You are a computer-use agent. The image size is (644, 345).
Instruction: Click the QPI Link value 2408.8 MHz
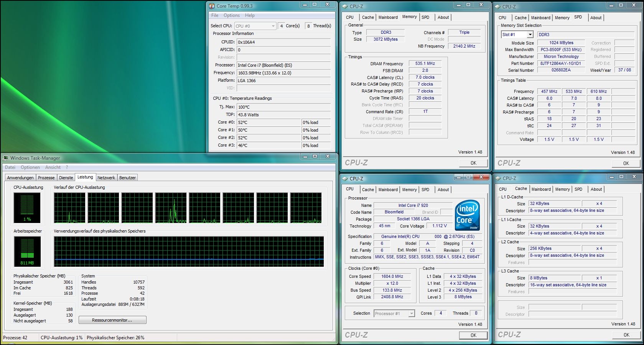pos(392,297)
